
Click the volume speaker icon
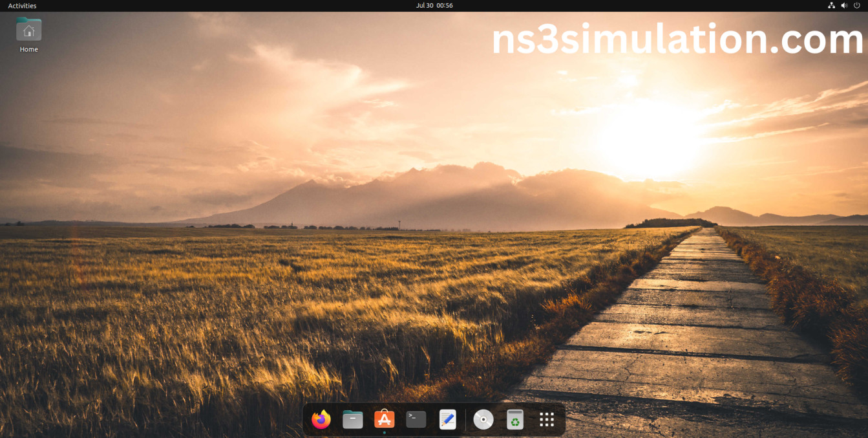[x=844, y=6]
